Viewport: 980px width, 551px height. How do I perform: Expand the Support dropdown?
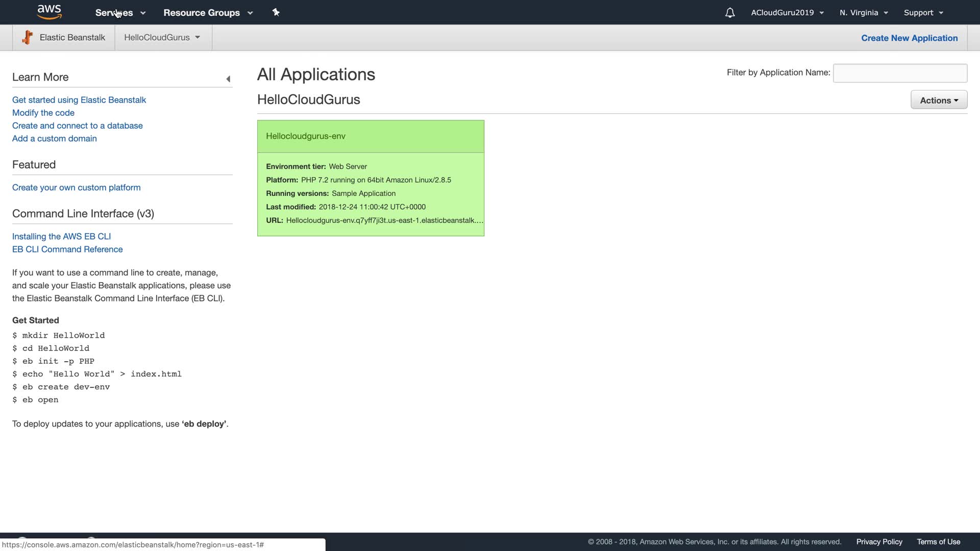point(923,13)
